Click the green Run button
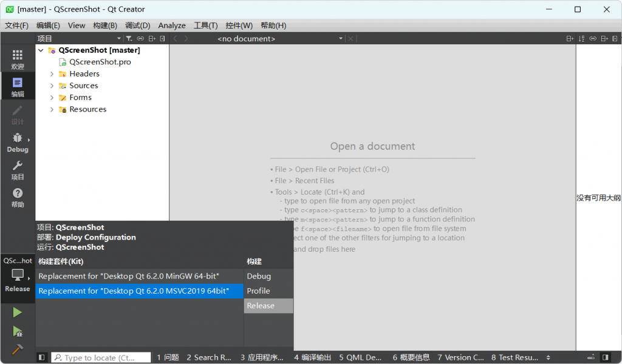The image size is (622, 364). click(x=17, y=312)
